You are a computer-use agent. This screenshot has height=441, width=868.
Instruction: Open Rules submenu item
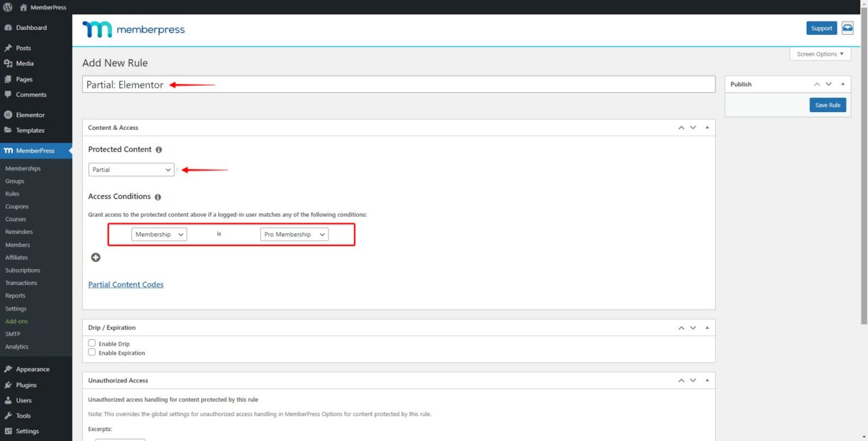(x=12, y=194)
